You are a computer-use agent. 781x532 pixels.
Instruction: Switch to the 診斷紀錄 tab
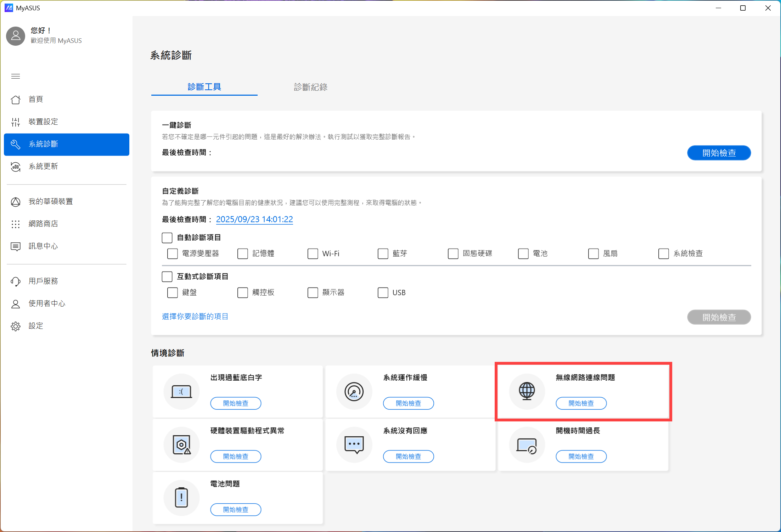pyautogui.click(x=310, y=87)
